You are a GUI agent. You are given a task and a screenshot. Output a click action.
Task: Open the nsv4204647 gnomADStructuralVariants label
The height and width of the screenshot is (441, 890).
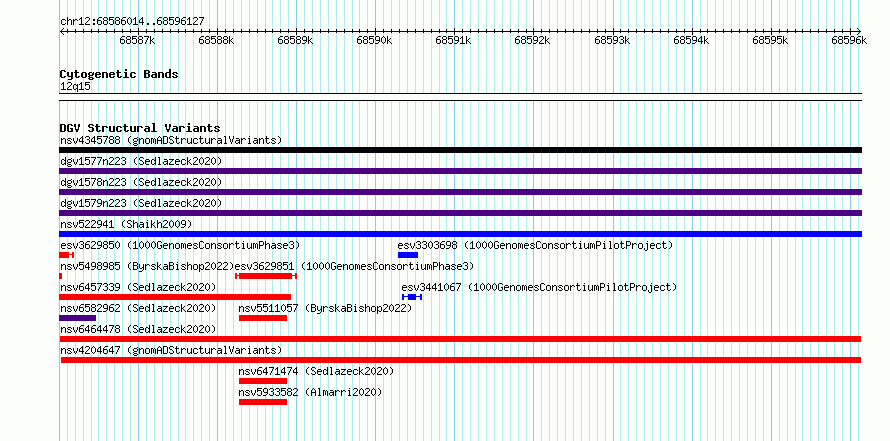(x=171, y=350)
